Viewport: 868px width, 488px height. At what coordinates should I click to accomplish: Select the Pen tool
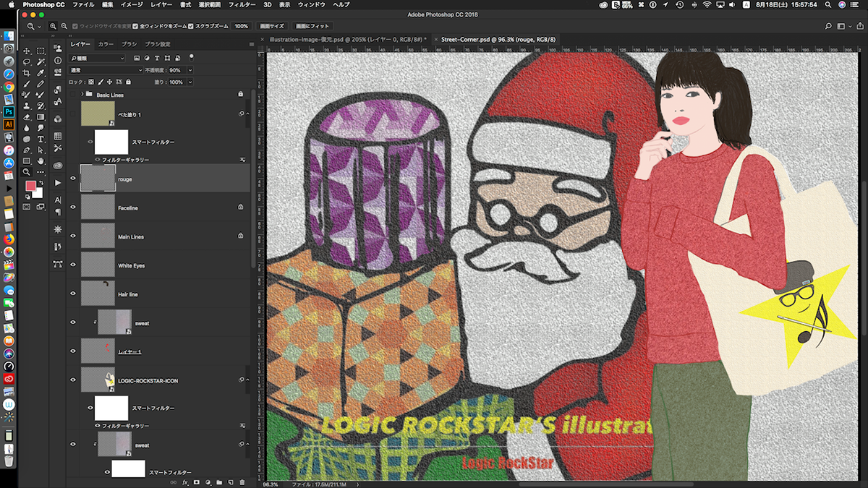[x=27, y=150]
